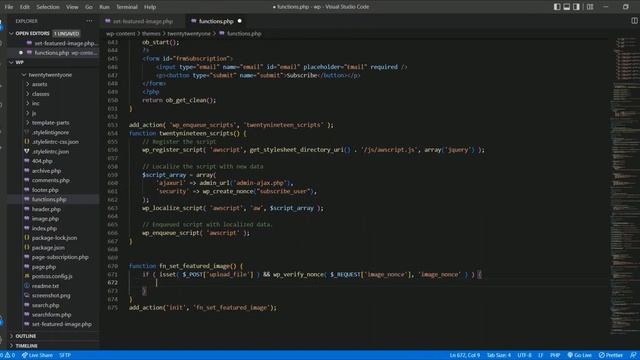Click the minimap code overview
Image resolution: width=640 pixels, height=360 pixels.
click(624, 185)
